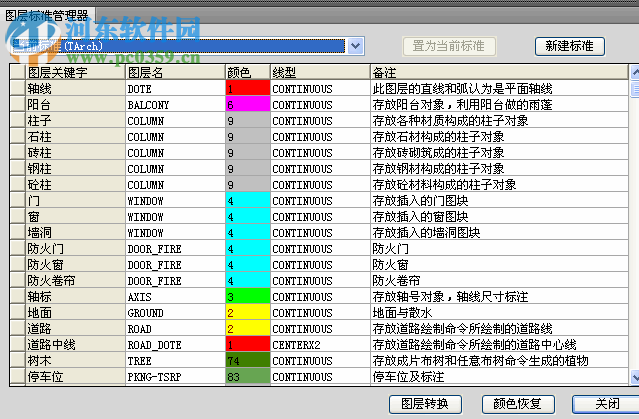This screenshot has width=639, height=419.
Task: Click the cyan color swatch for 门 row
Action: (248, 201)
